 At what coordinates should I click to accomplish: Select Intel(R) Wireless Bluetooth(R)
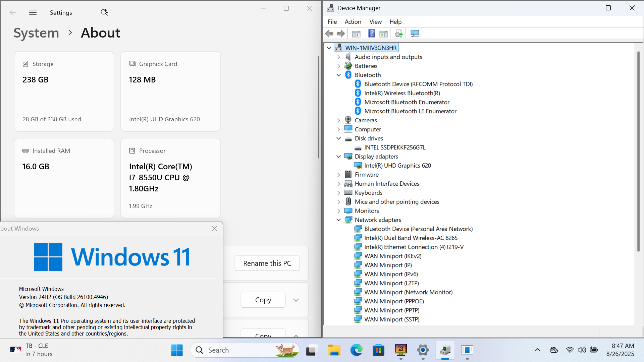point(402,93)
